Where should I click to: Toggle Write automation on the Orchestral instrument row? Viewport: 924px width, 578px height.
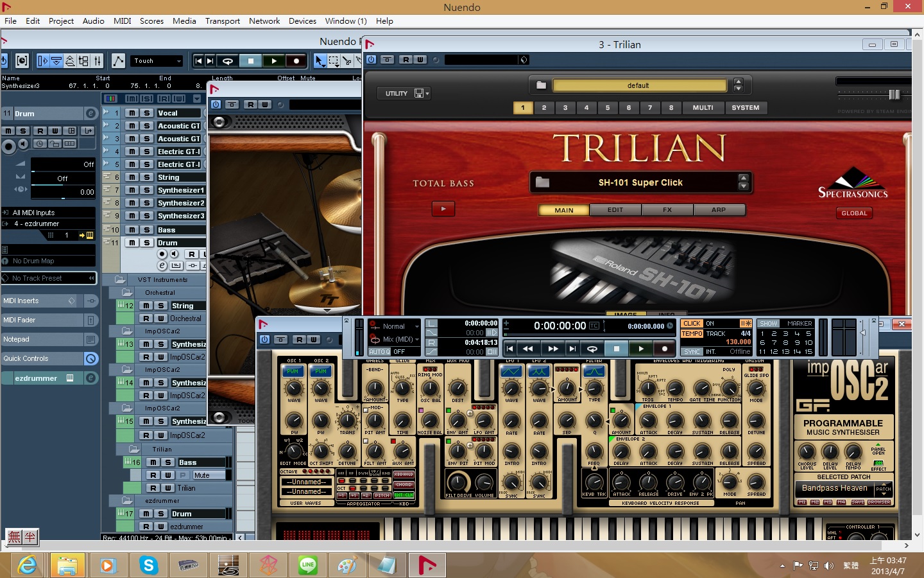coord(161,319)
